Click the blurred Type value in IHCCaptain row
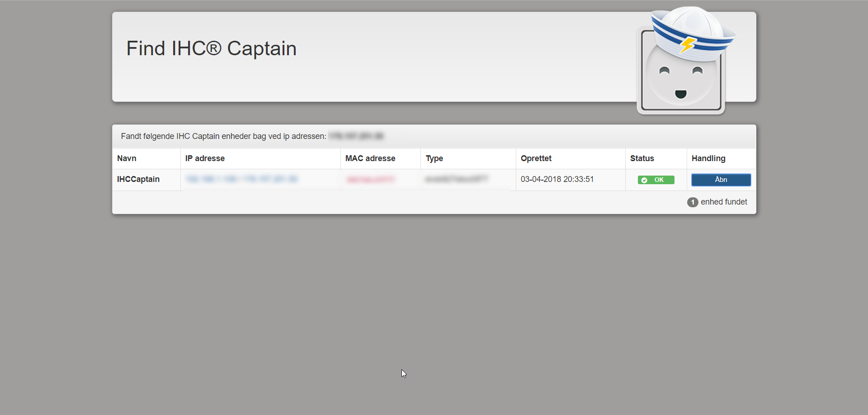The width and height of the screenshot is (868, 415). [x=457, y=179]
